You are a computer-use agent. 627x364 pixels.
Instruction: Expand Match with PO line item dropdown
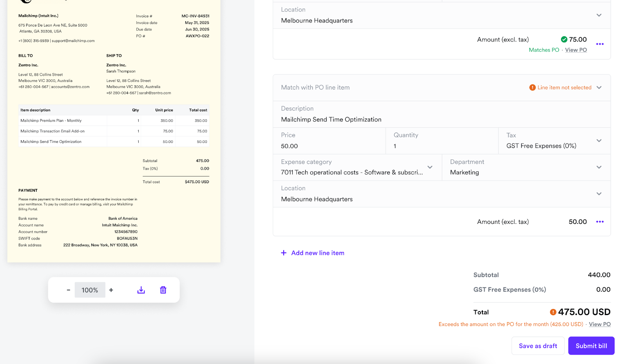tap(599, 88)
